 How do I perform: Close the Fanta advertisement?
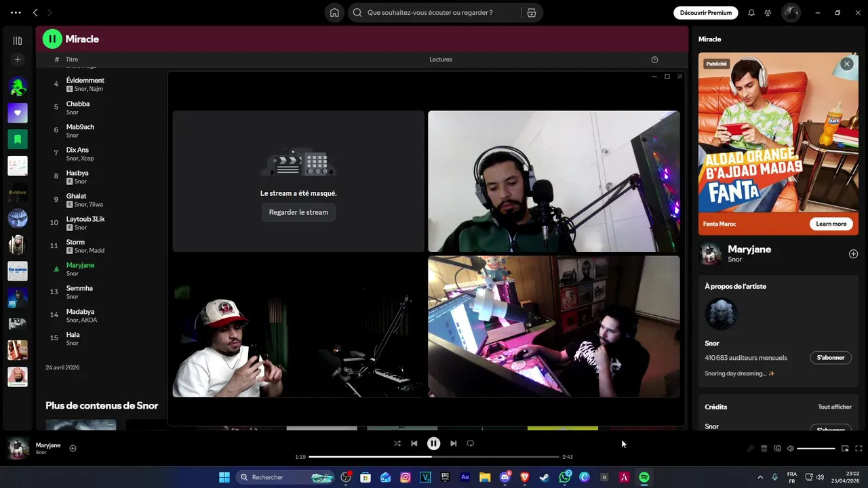[846, 64]
